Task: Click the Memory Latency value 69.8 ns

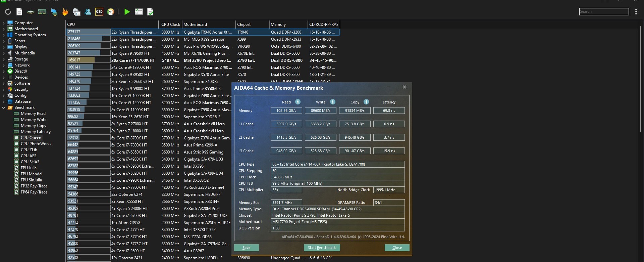Action: tap(389, 111)
